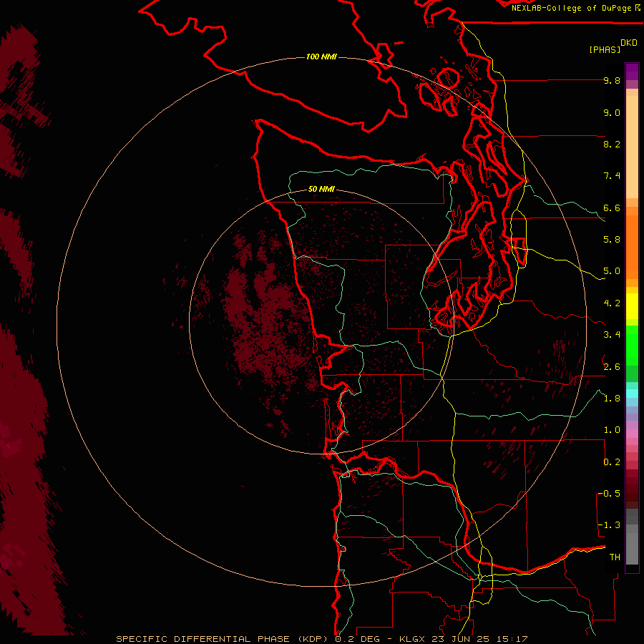
Task: Click the 8.2 scale value
Action: point(612,144)
